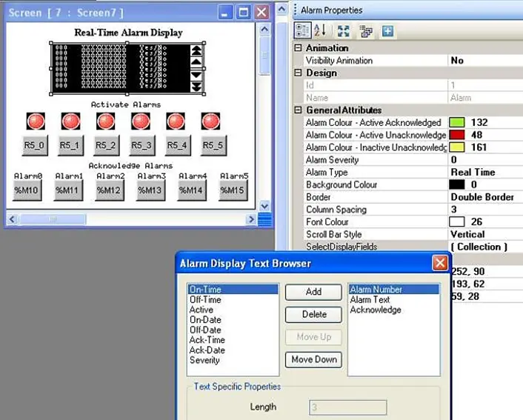Click the Delete button in Text Browser
523x420 pixels.
tap(313, 315)
